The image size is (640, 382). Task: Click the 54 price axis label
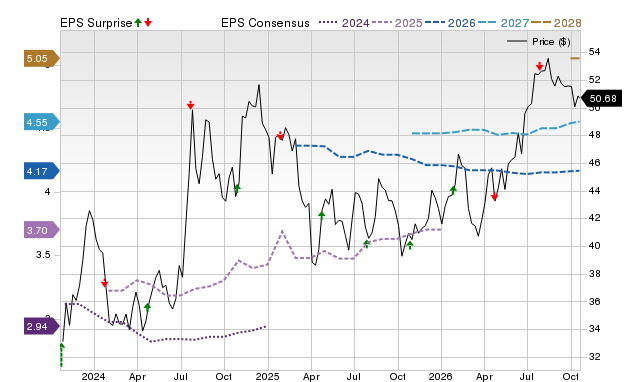pyautogui.click(x=594, y=52)
